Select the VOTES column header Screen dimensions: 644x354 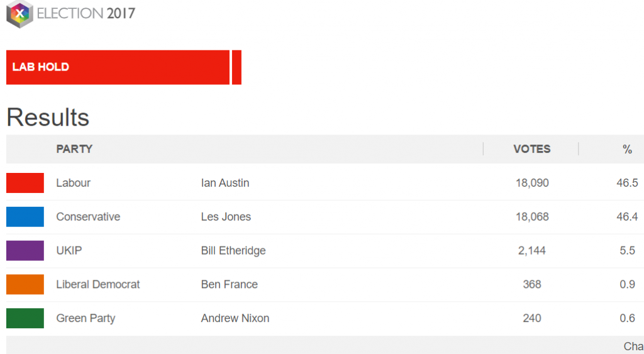[531, 149]
